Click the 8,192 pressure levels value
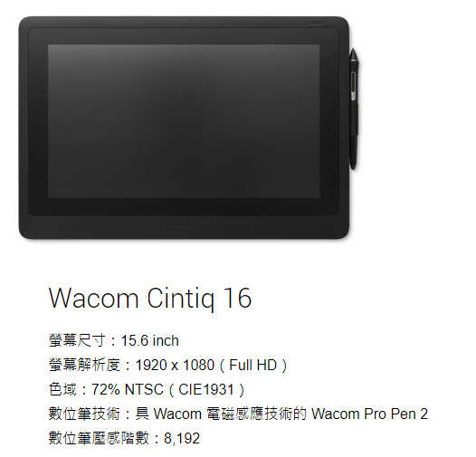476x457 pixels. coord(182,438)
